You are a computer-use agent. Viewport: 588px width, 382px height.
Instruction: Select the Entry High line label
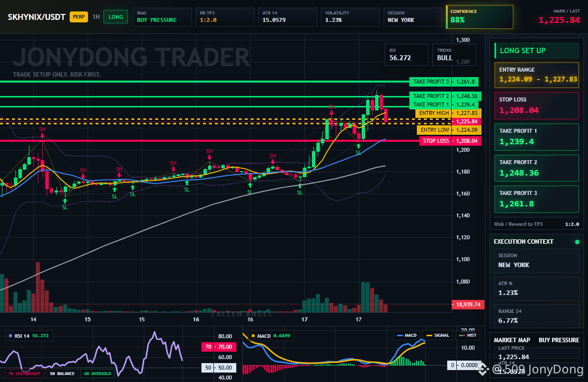tap(433, 113)
